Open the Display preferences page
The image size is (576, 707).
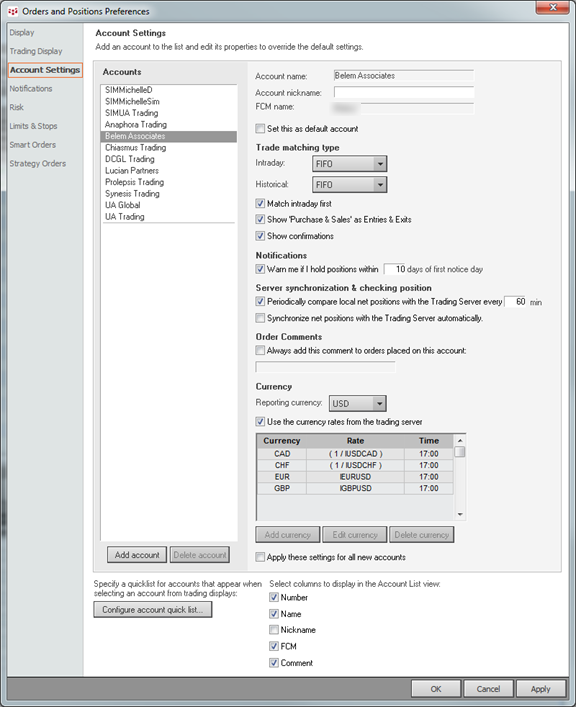[22, 32]
